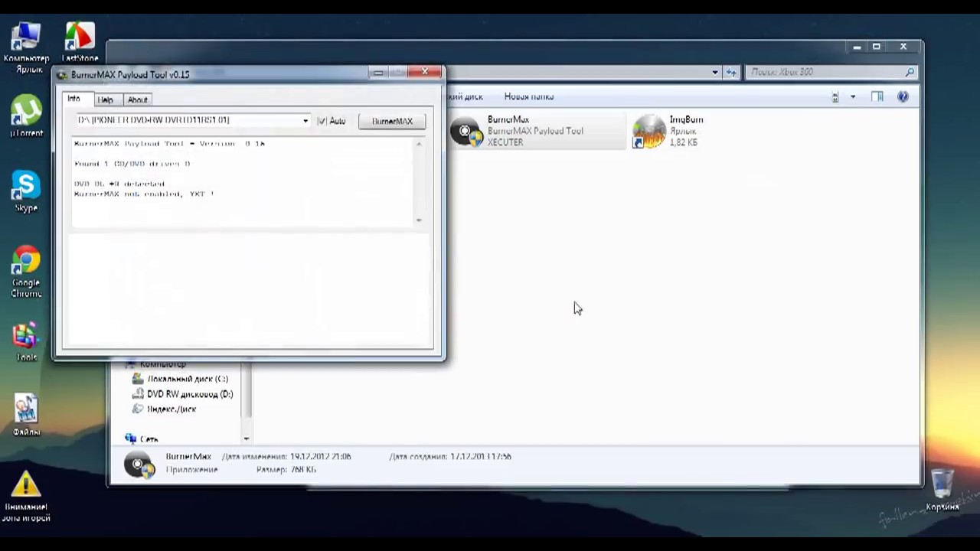
Task: Launch Google Chrome from desktop
Action: [x=26, y=272]
